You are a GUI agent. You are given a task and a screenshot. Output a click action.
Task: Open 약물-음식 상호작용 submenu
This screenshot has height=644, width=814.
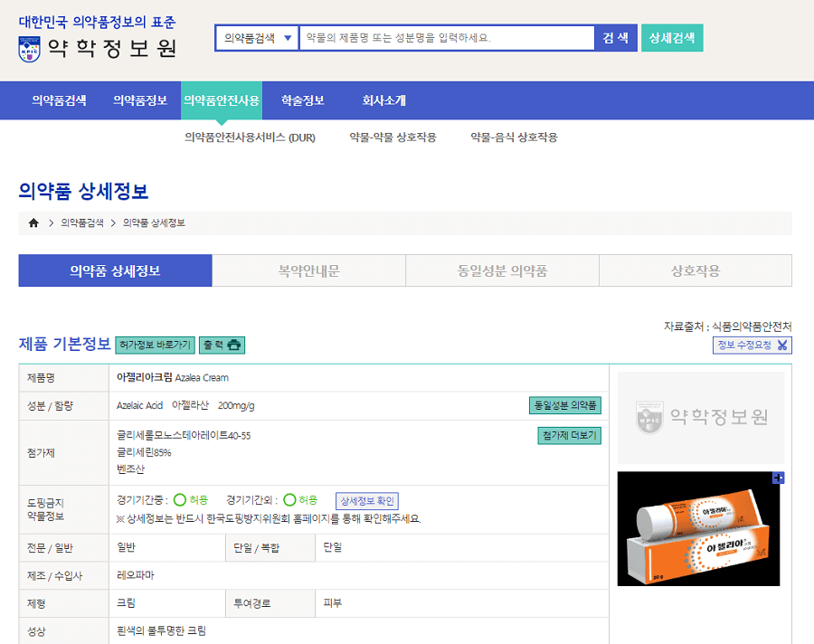[x=514, y=137]
